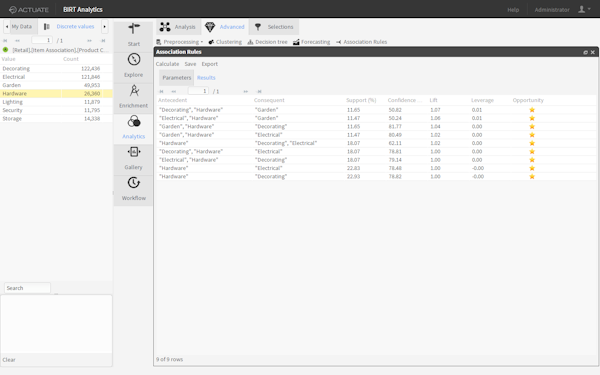Select the Garden value row

tap(56, 85)
